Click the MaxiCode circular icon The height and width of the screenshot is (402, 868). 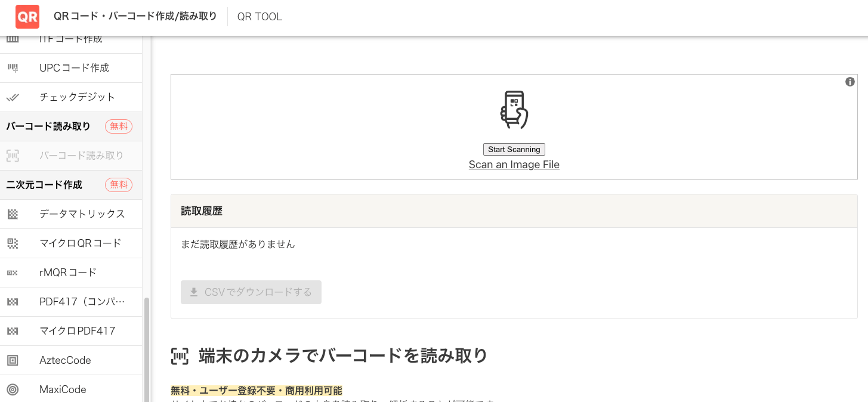coord(13,389)
